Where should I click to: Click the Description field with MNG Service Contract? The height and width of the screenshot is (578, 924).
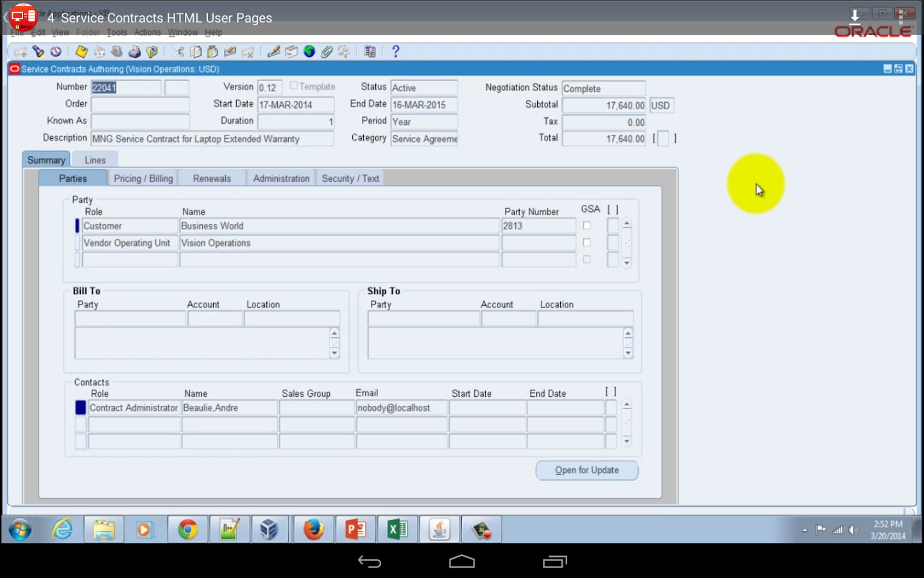[x=212, y=139]
